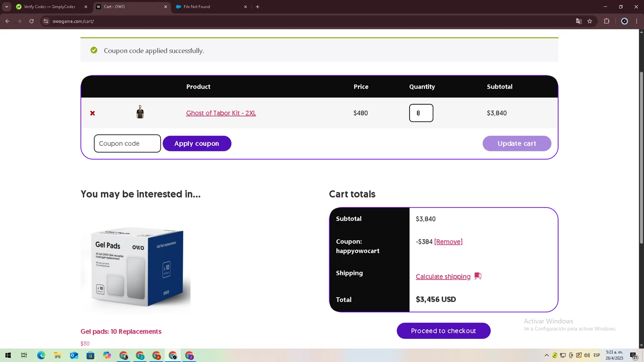Open Chrome with Z teal profile on taskbar
Image resolution: width=644 pixels, height=362 pixels.
click(x=140, y=356)
